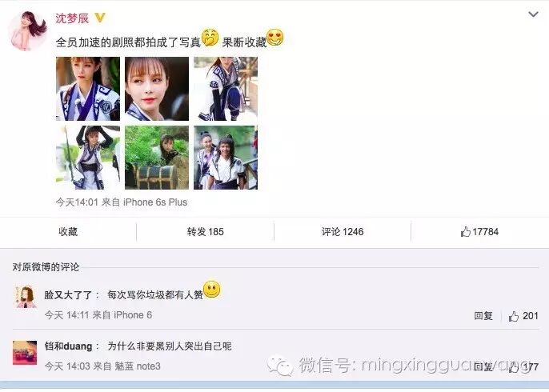Image resolution: width=549 pixels, height=392 pixels.
Task: Click 脸又大了了 commenter avatar
Action: [x=26, y=297]
